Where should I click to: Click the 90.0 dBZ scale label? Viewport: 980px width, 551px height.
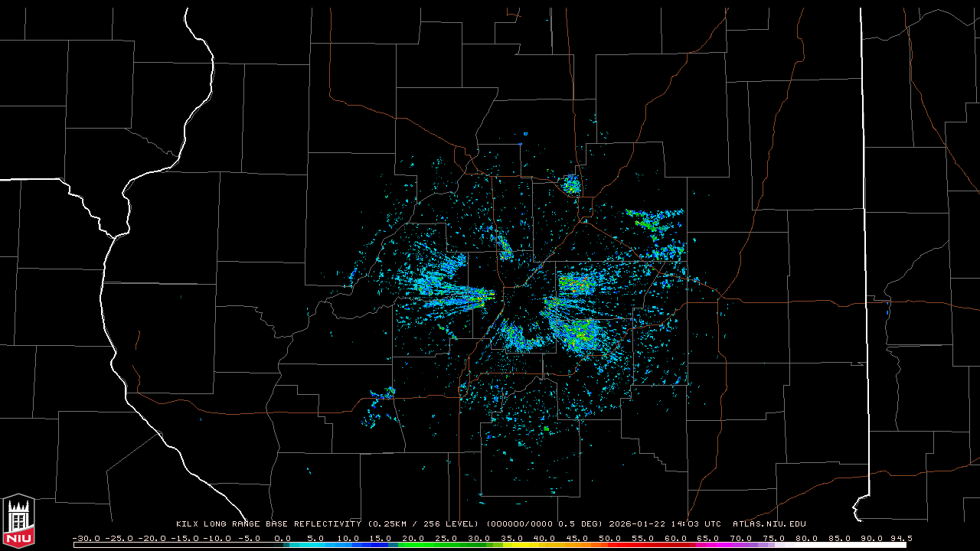click(872, 538)
